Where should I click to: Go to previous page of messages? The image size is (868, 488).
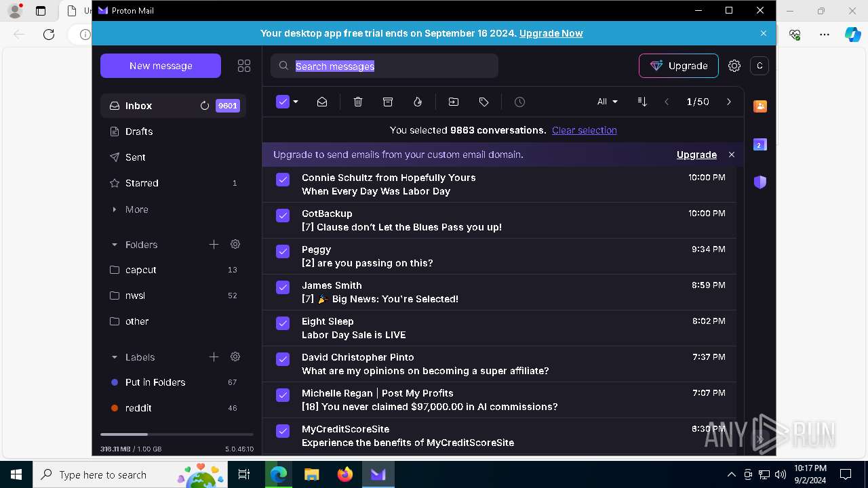pyautogui.click(x=667, y=102)
